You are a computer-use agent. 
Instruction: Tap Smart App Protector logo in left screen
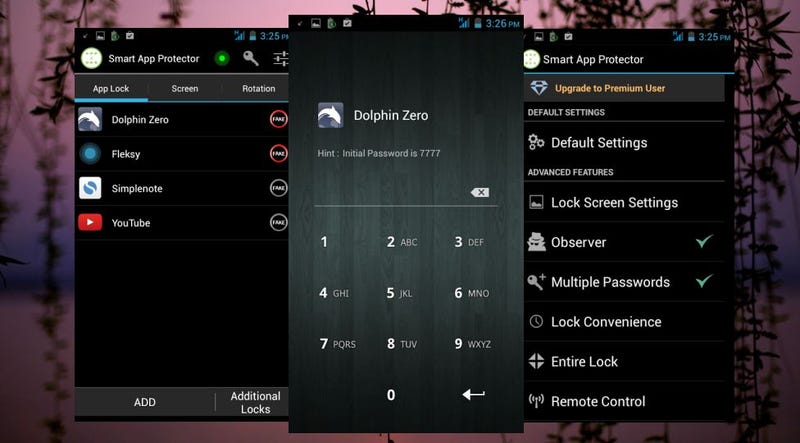[x=91, y=58]
